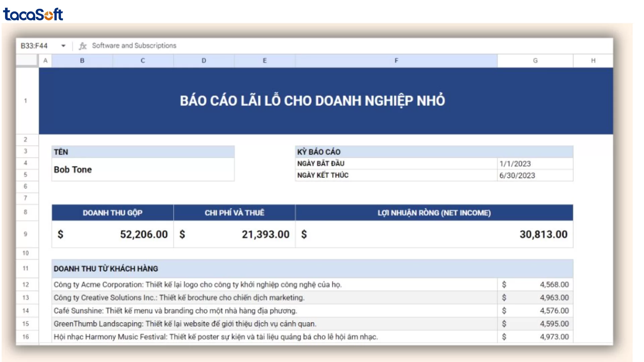
Task: Select column B header
Action: coord(82,61)
